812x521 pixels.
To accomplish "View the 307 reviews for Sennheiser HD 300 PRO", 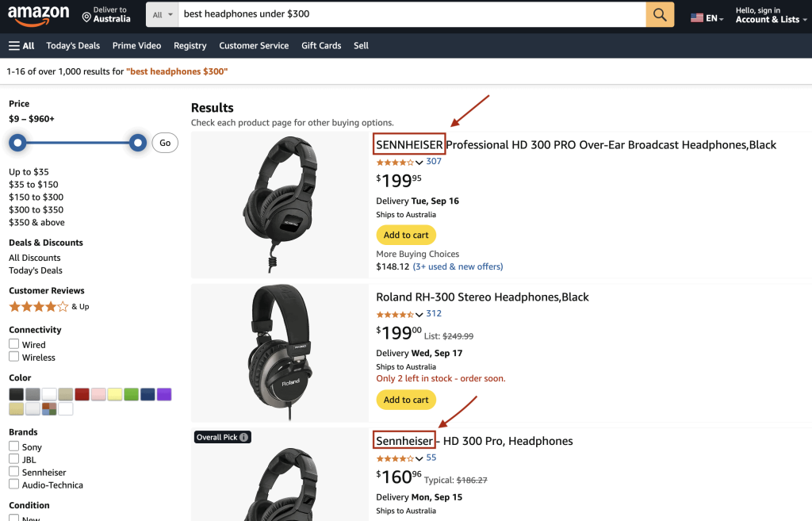I will [432, 162].
